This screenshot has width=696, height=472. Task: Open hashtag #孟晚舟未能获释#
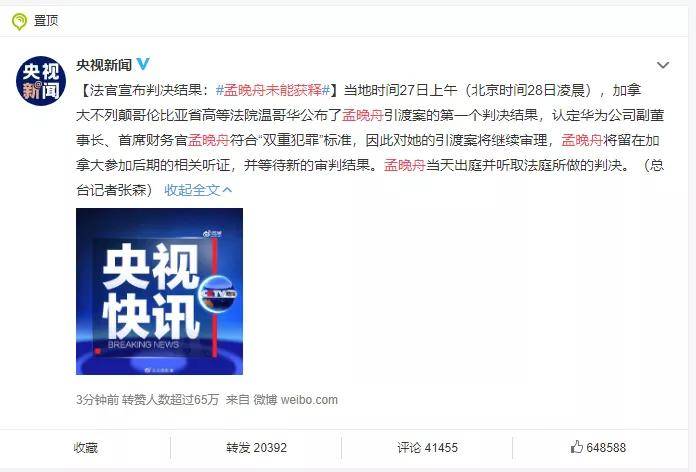(x=273, y=90)
